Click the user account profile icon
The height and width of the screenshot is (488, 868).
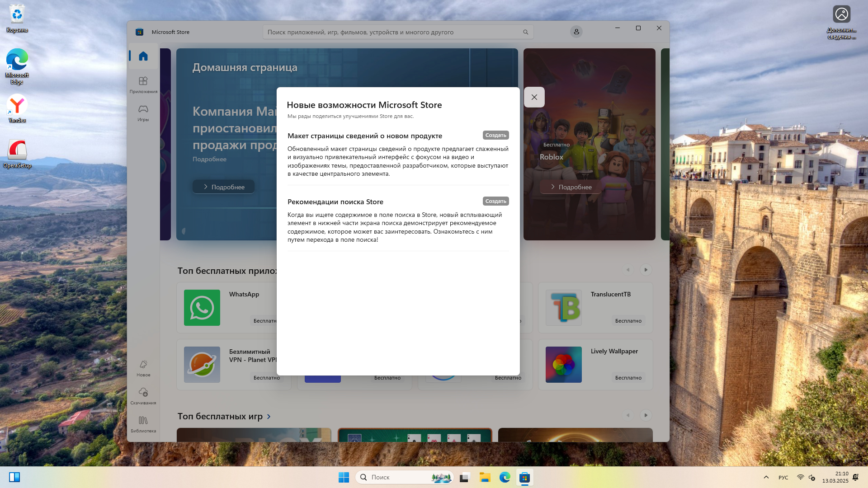coord(576,32)
